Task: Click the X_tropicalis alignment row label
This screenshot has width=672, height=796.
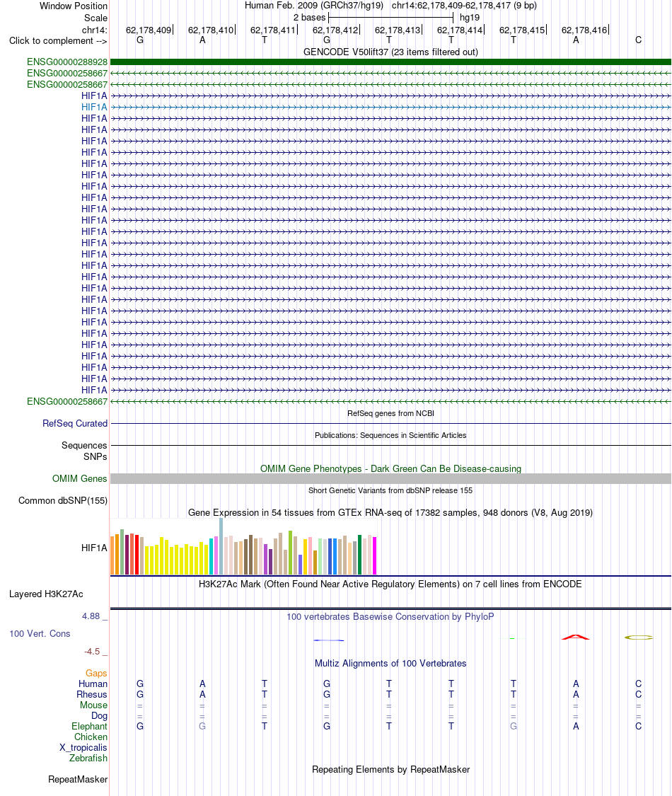Action: tap(83, 748)
